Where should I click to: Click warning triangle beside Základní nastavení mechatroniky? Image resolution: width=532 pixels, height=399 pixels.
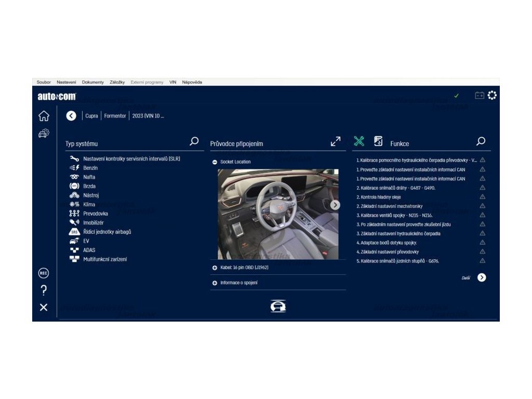[x=483, y=206]
